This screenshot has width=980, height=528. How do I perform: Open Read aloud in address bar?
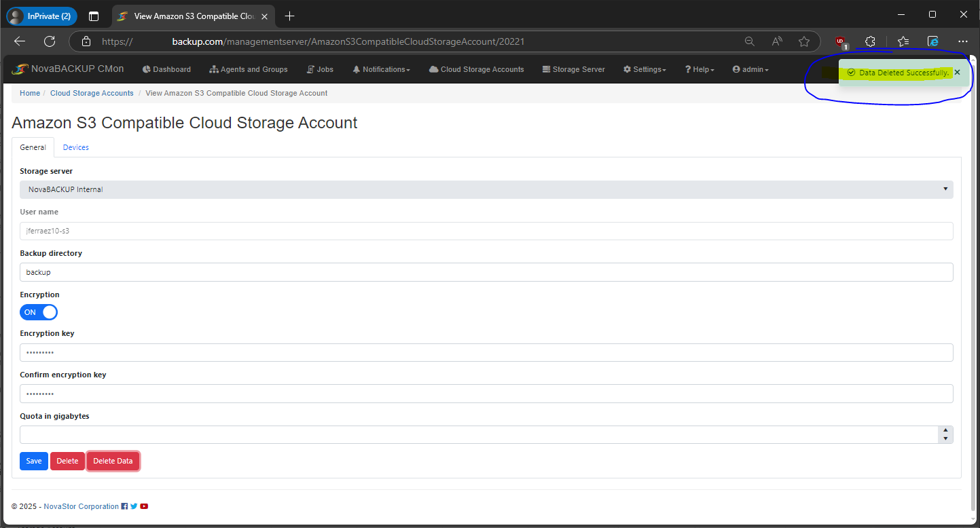(x=777, y=41)
